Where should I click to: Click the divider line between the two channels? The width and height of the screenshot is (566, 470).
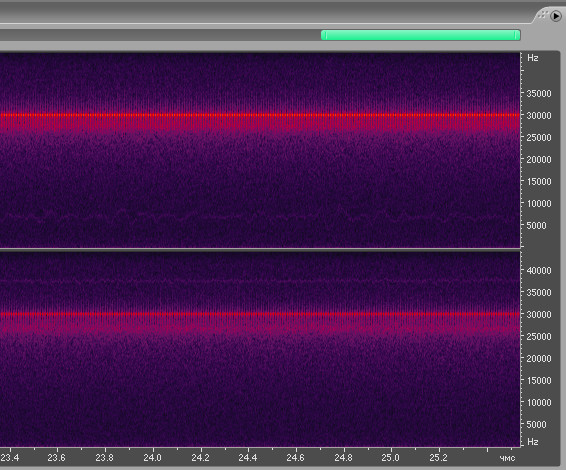(x=260, y=249)
